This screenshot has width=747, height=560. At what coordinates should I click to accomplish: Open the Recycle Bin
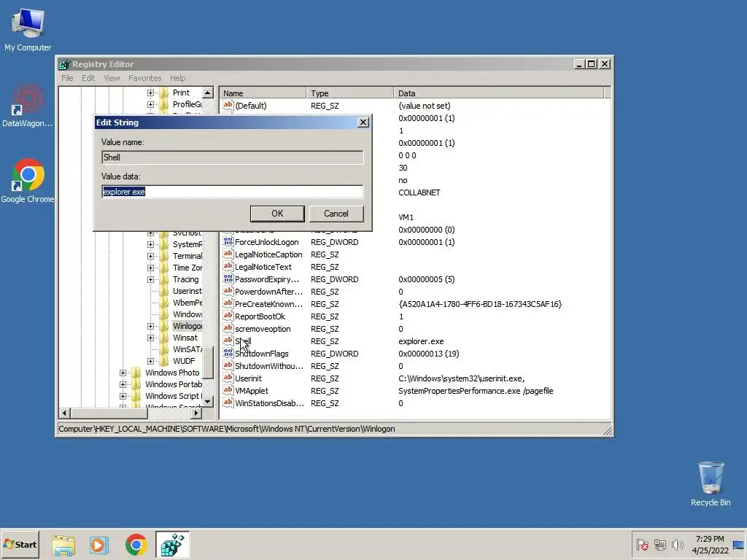(711, 483)
